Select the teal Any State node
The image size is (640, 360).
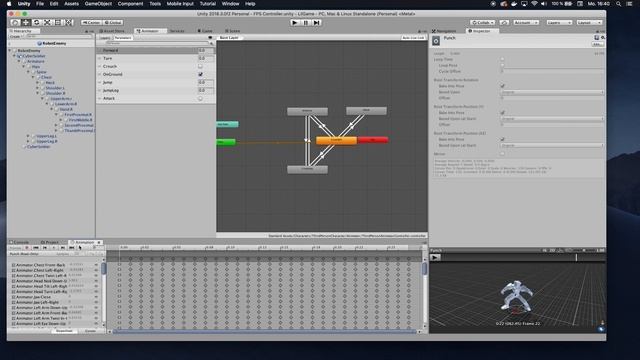[227, 124]
